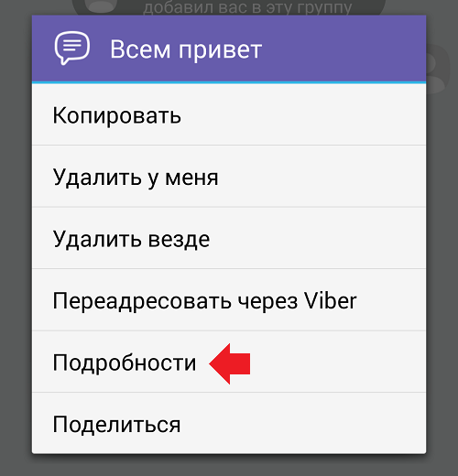
Task: Click the purple header bar of the dialog
Action: (x=229, y=49)
